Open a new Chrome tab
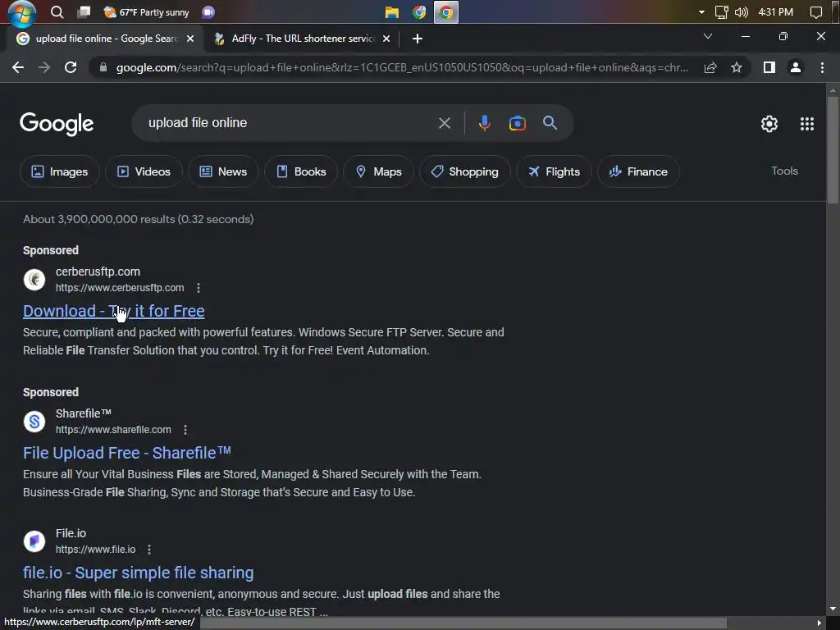Image resolution: width=840 pixels, height=630 pixels. [418, 39]
